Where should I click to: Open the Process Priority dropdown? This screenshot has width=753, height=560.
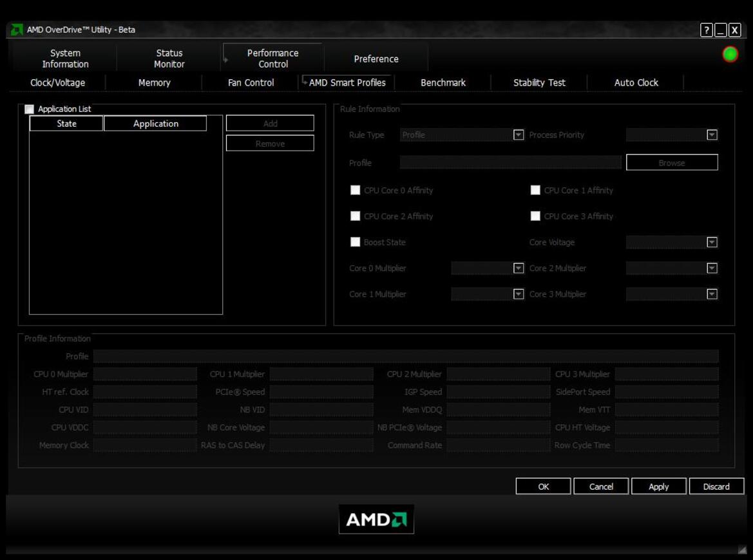pyautogui.click(x=712, y=135)
